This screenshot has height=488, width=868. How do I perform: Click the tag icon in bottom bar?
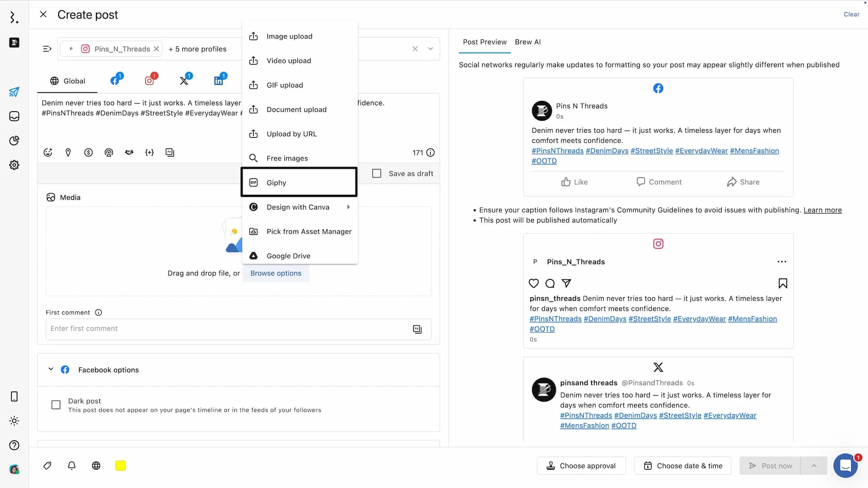(x=47, y=465)
